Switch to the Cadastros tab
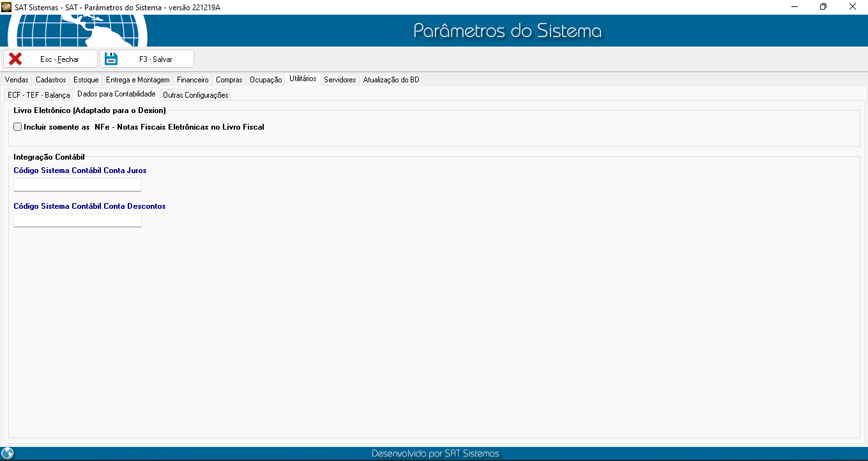 (51, 80)
